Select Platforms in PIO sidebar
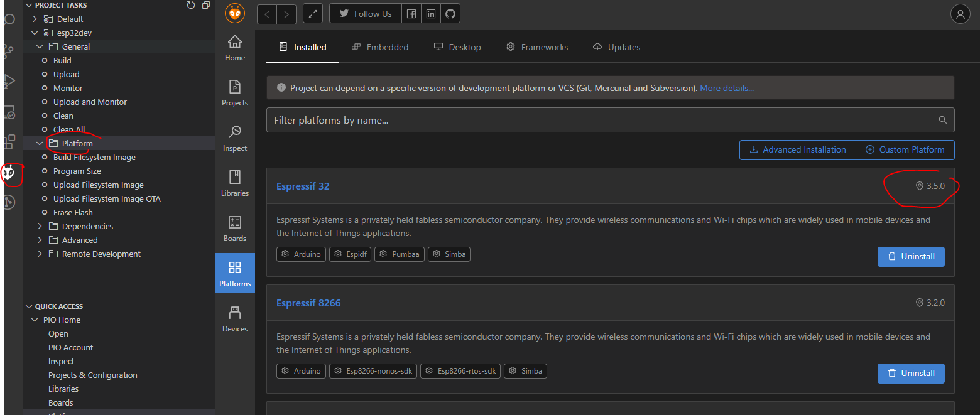This screenshot has height=415, width=980. click(x=235, y=274)
